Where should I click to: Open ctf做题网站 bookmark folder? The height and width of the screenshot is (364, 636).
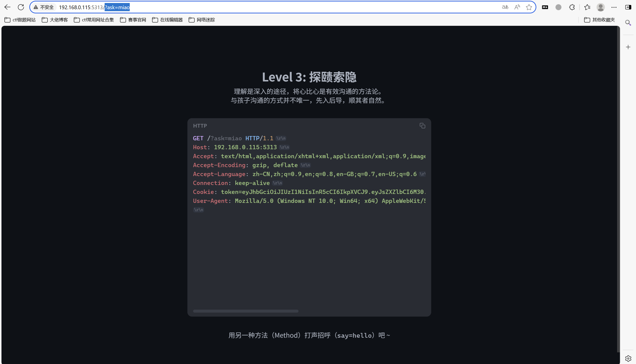(20, 20)
